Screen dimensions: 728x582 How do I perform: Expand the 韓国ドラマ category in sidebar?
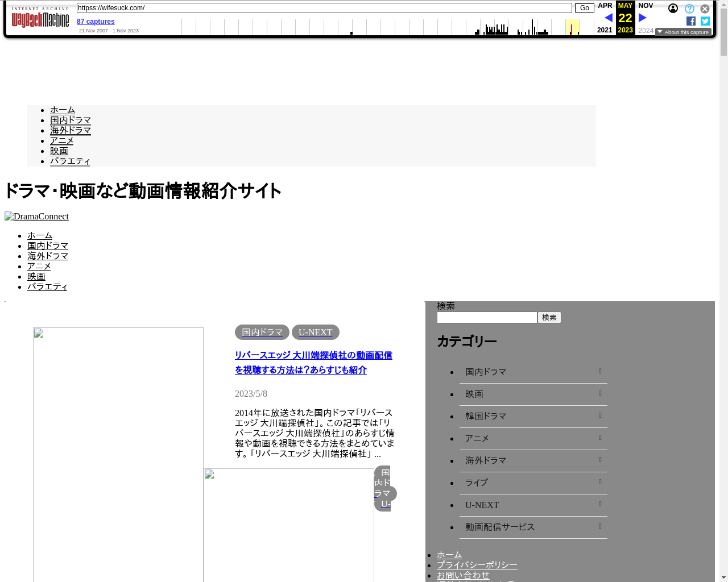[600, 415]
